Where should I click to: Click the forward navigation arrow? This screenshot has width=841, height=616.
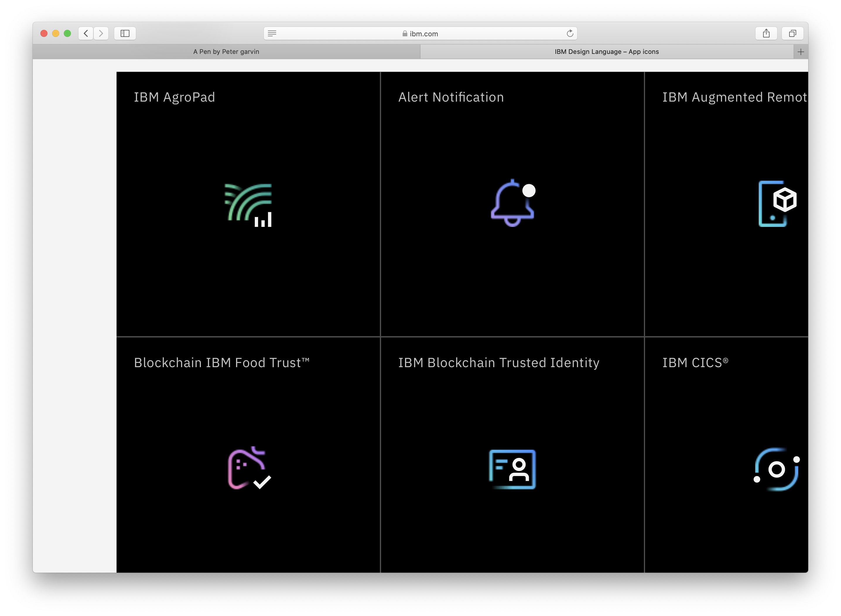(101, 33)
